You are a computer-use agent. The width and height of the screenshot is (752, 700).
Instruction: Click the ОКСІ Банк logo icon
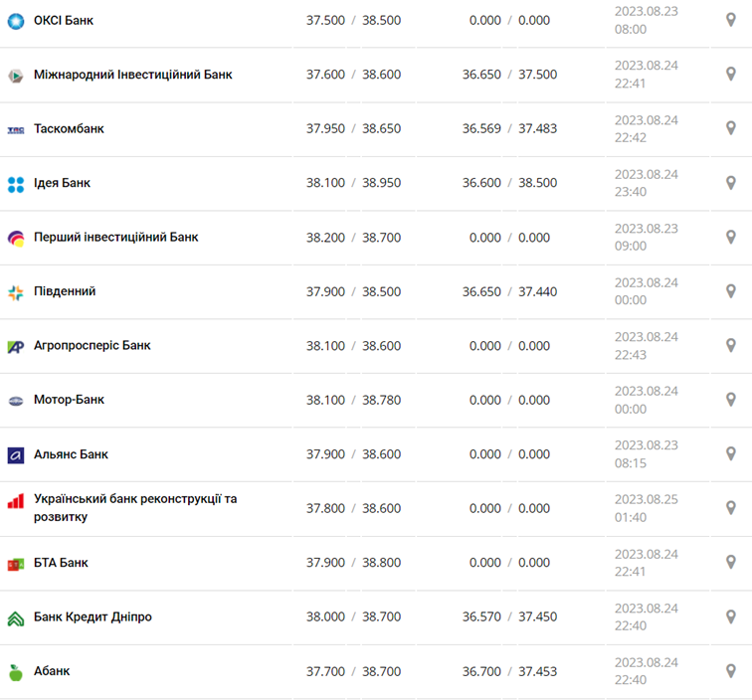point(16,21)
